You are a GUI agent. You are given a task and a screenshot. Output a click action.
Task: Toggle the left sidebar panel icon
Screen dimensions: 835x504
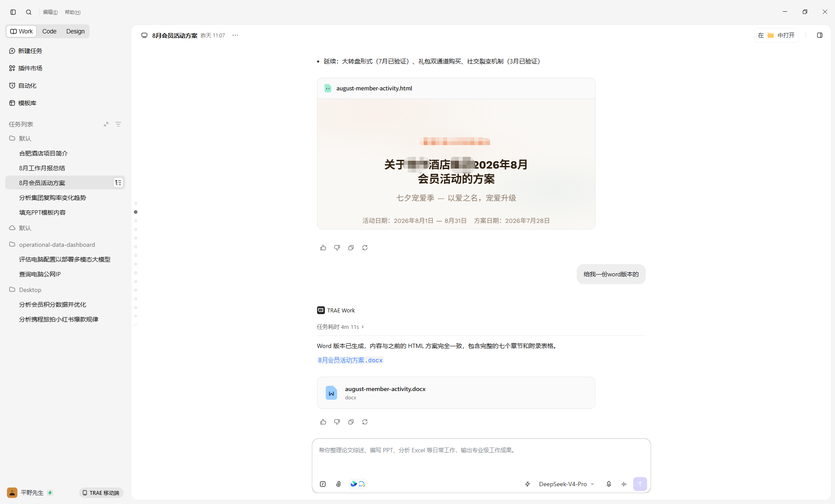point(13,12)
